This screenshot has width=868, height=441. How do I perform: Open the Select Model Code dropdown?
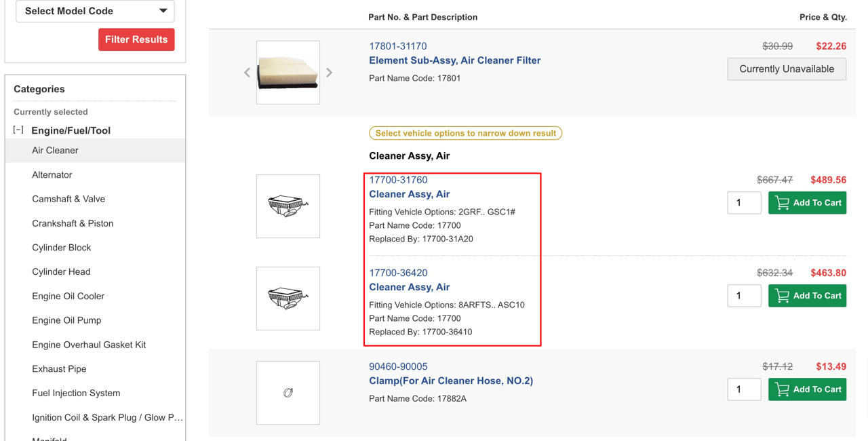(95, 11)
